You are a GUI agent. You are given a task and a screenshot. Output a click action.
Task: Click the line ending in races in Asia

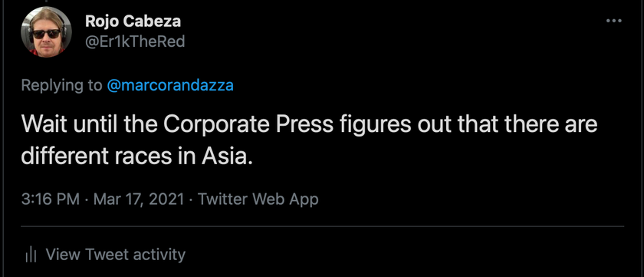pos(136,157)
